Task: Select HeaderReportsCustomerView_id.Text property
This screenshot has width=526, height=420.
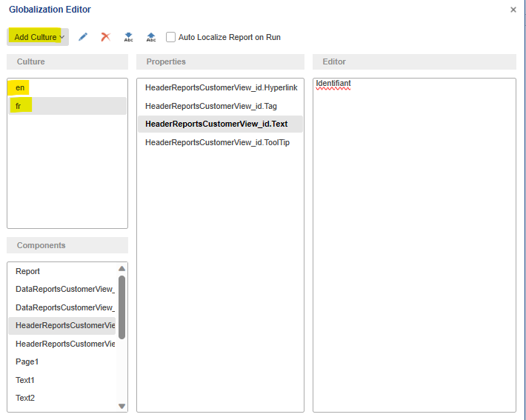Action: (220, 124)
